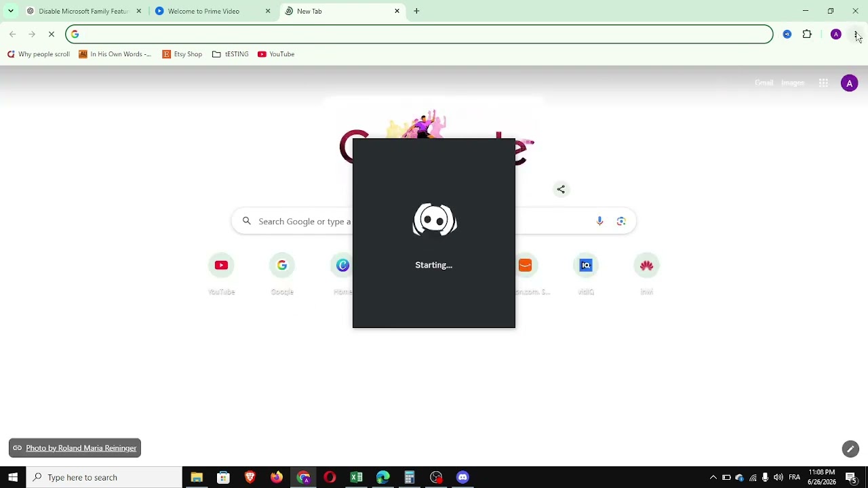This screenshot has height=488, width=868.
Task: Open the Google apps grid
Action: coord(823,83)
